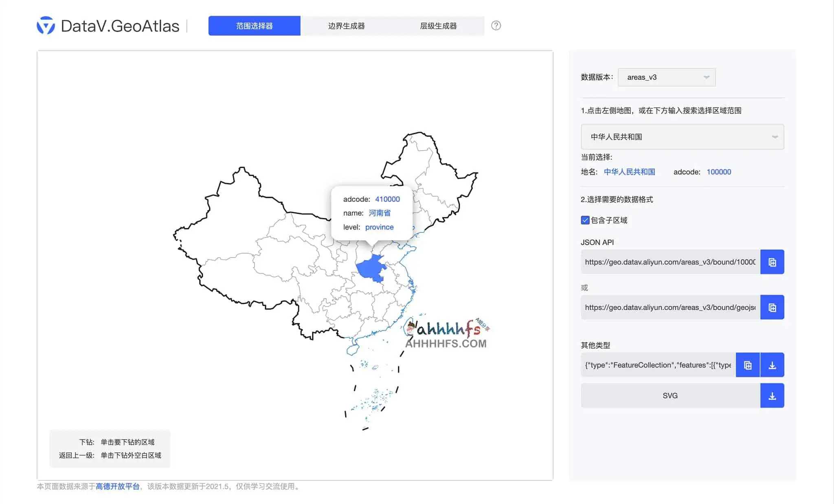Open help with the question mark icon
The image size is (834, 504).
[x=496, y=26]
